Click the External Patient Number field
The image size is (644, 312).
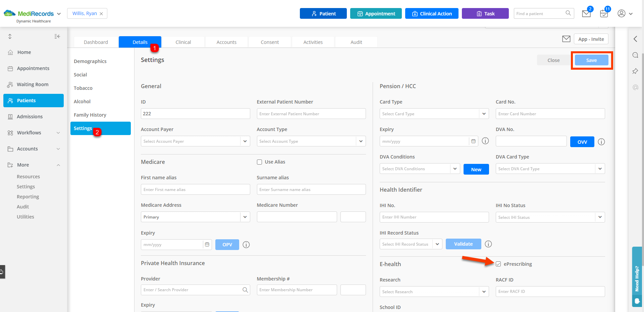(311, 114)
